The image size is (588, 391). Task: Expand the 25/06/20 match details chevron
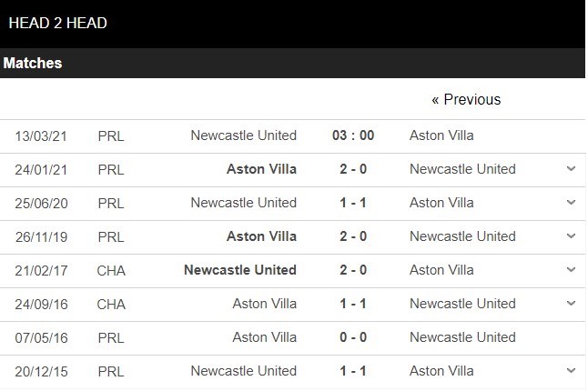click(571, 203)
